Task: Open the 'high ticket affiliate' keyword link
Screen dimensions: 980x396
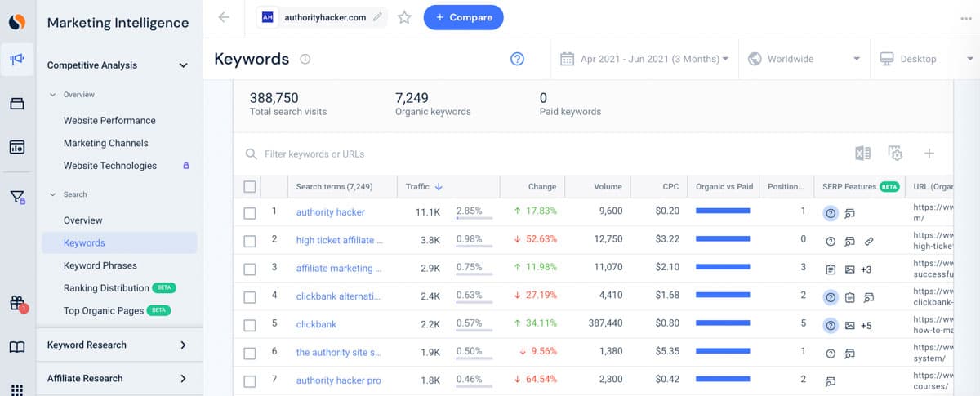Action: (339, 240)
